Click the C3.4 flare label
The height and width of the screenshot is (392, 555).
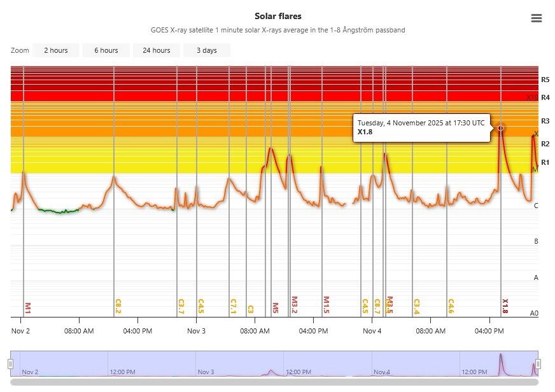point(416,306)
